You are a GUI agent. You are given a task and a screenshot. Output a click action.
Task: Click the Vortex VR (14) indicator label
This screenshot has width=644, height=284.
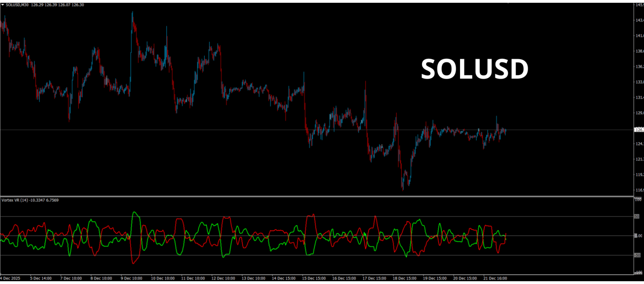click(x=15, y=200)
